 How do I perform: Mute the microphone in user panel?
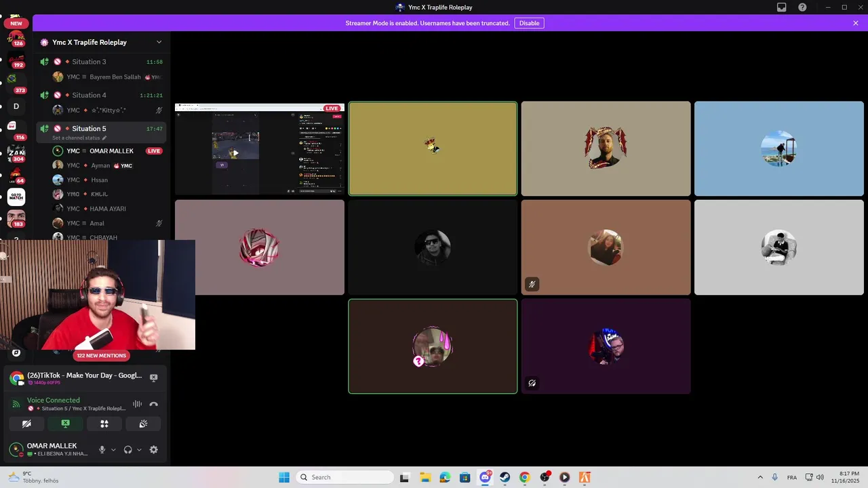[102, 449]
